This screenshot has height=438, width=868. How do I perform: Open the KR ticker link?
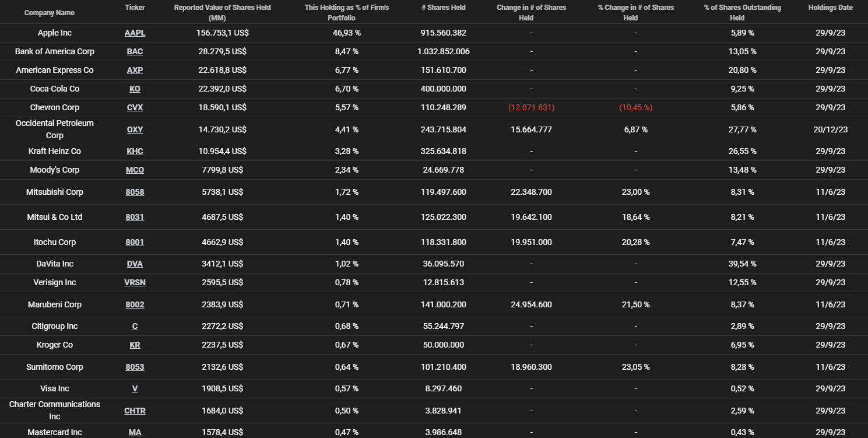[x=135, y=345]
